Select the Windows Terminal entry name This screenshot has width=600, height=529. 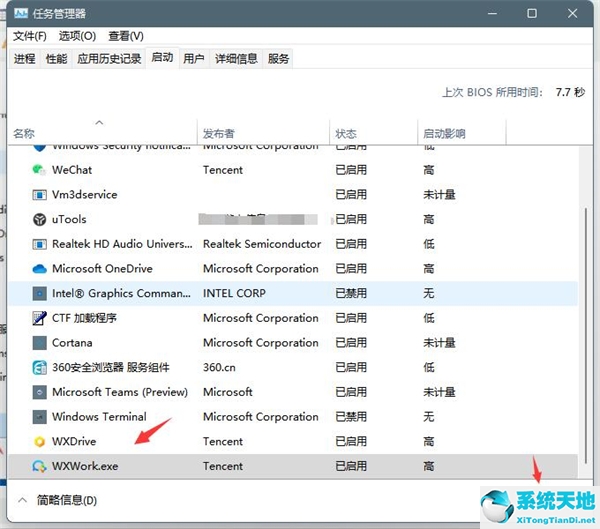coord(99,416)
